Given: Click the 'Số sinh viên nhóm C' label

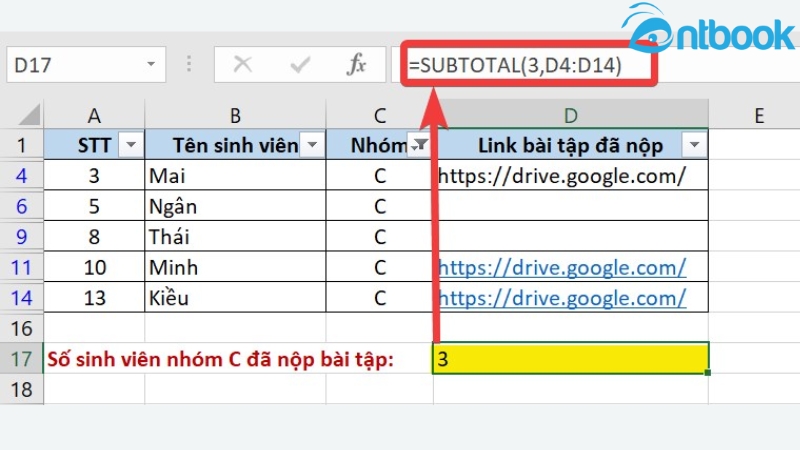Looking at the screenshot, I should (220, 359).
